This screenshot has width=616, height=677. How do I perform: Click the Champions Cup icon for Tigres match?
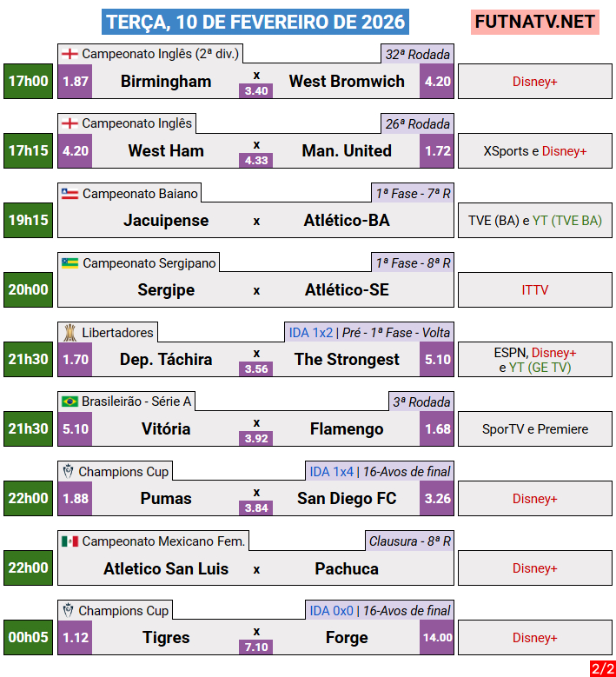68,610
